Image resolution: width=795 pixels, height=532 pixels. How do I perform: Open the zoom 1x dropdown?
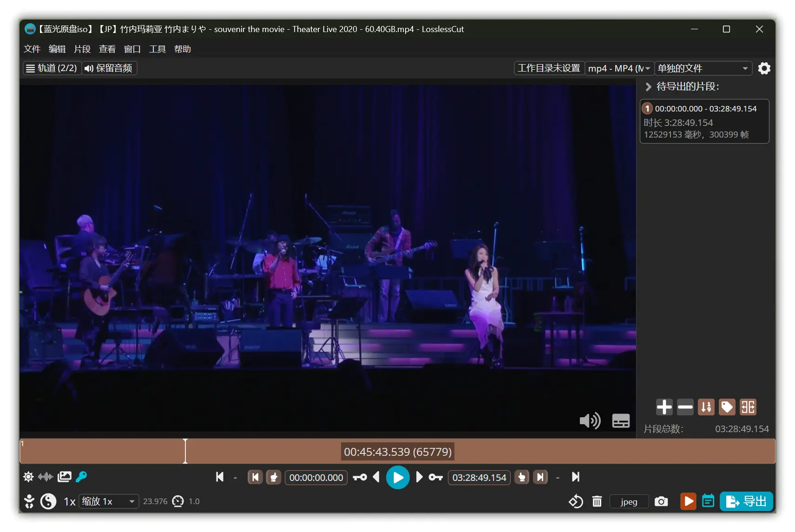point(109,501)
